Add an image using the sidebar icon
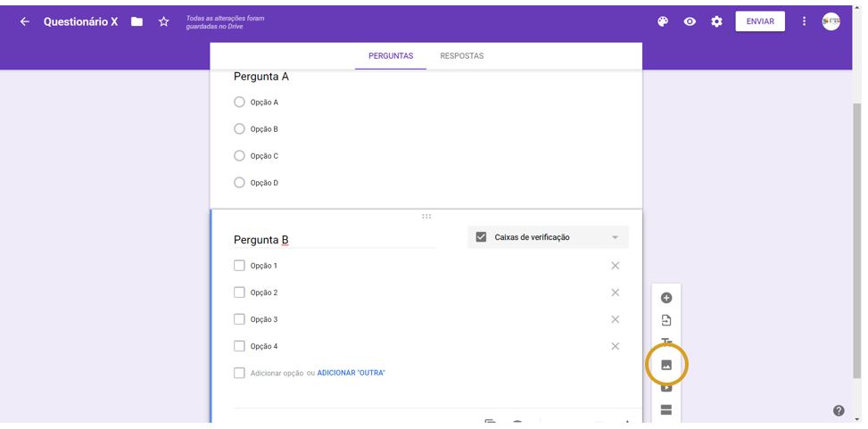868x429 pixels. click(x=665, y=365)
